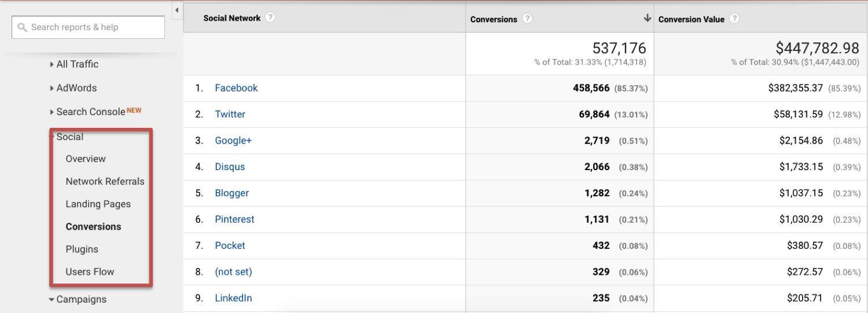This screenshot has width=868, height=313.
Task: Click help icon beside Conversions column header
Action: point(527,19)
